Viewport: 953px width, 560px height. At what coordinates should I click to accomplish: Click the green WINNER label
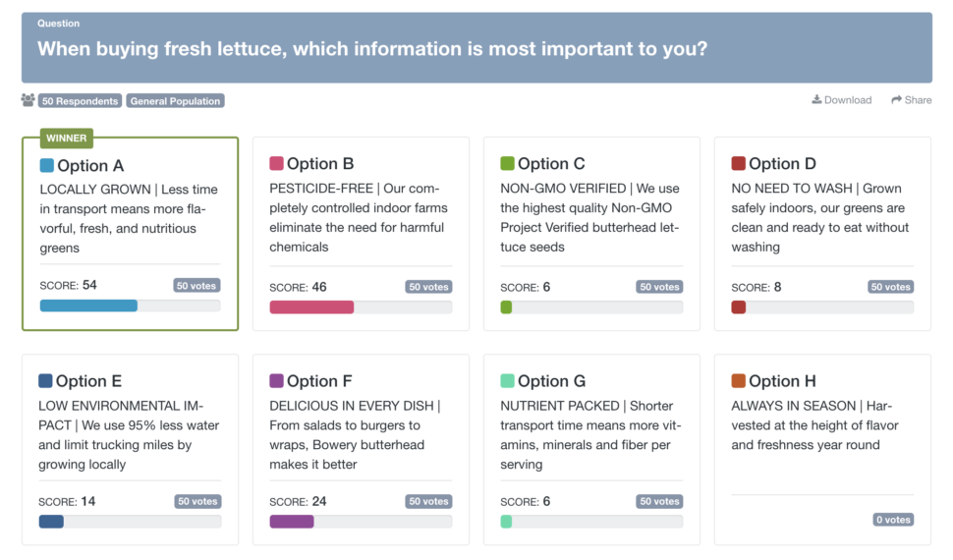click(66, 138)
